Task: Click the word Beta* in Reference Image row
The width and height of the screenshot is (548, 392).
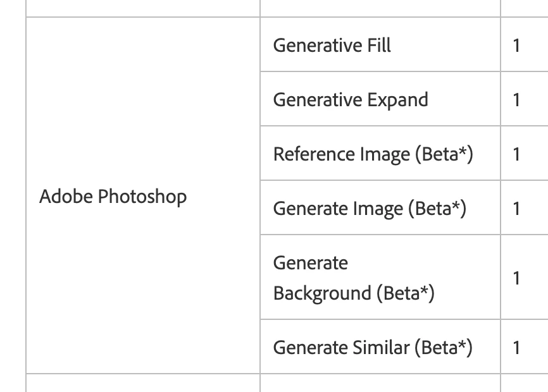Action: click(x=444, y=154)
